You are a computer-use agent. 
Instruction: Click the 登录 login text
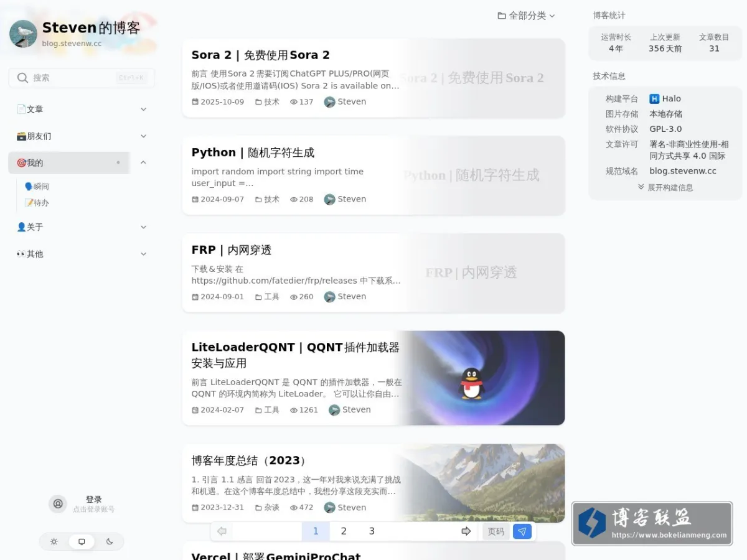[94, 499]
